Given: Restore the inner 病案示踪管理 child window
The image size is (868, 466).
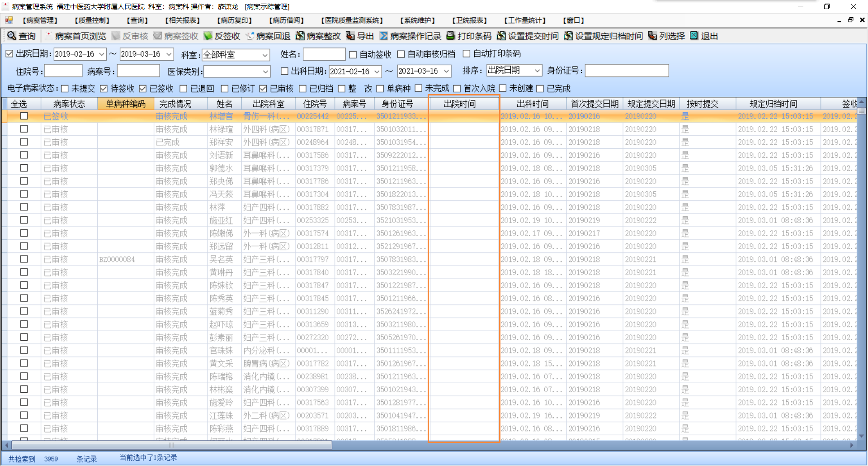Looking at the screenshot, I should coord(850,20).
